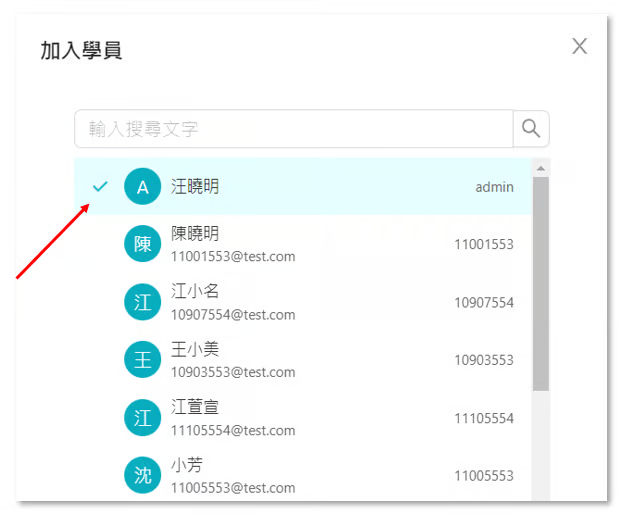Screen dimensions: 622x520
Task: Click student ID 11105554 on the right
Action: coord(484,418)
